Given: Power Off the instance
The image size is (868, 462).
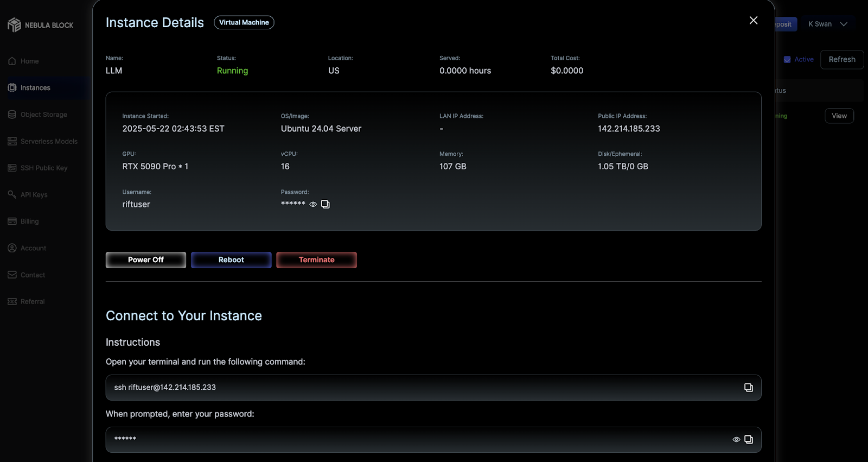Looking at the screenshot, I should pos(146,260).
